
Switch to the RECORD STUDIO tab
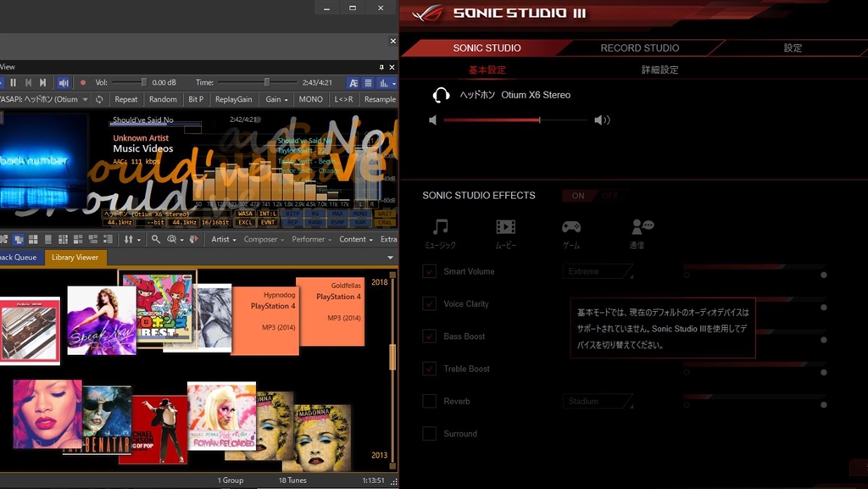coord(639,48)
